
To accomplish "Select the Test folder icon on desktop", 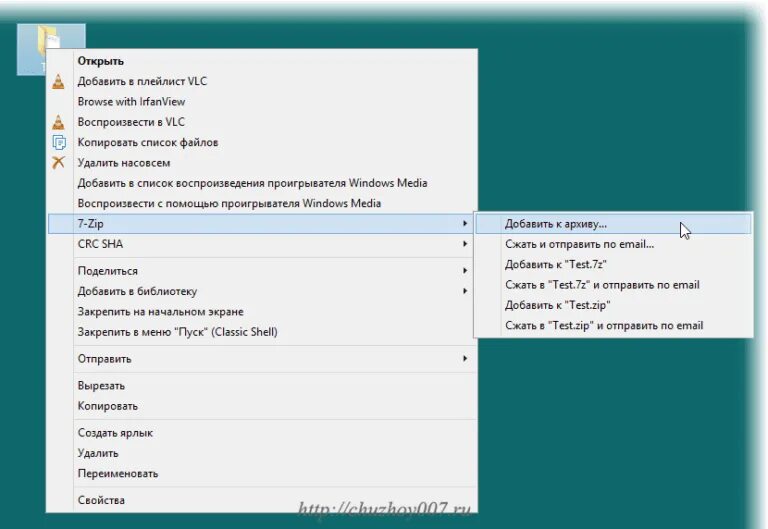I will tap(51, 48).
